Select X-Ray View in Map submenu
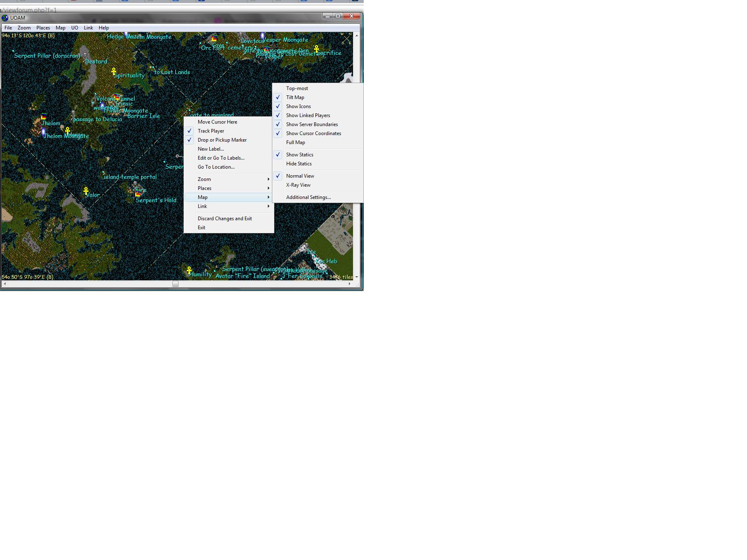This screenshot has width=747, height=560. coord(298,185)
